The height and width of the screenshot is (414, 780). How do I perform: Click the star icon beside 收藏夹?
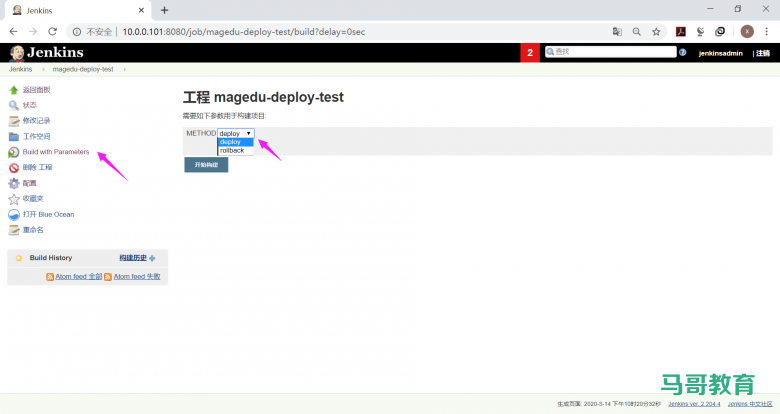pos(14,199)
